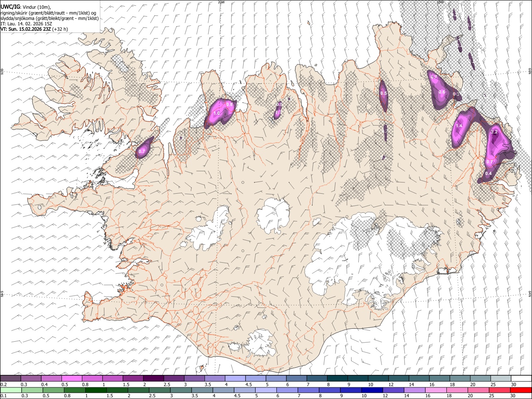Screen dimensions: 532x399
Task: Click the bright red 30 swatch in lower legend
Action: [521, 390]
